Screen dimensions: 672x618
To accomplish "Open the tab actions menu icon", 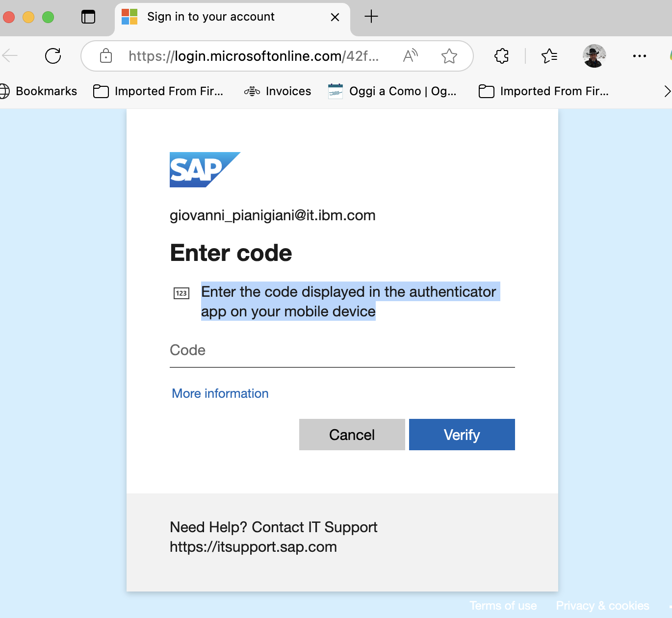I will click(x=88, y=17).
